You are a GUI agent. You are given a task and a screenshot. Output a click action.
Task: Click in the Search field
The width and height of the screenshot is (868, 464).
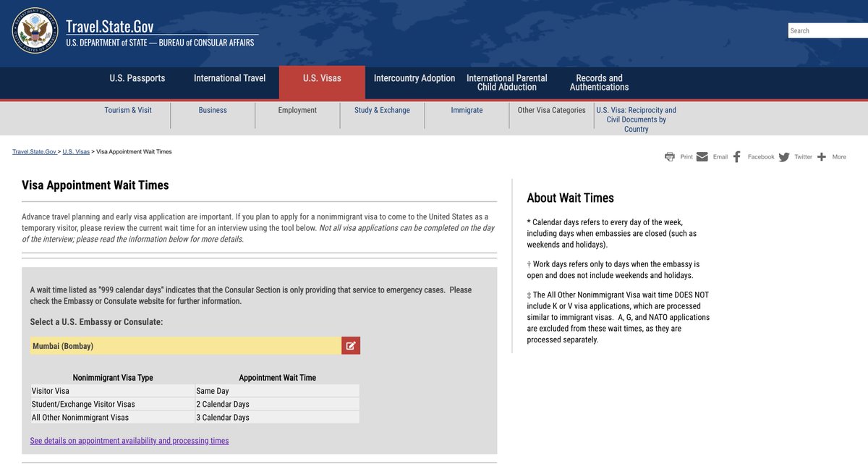coord(828,30)
